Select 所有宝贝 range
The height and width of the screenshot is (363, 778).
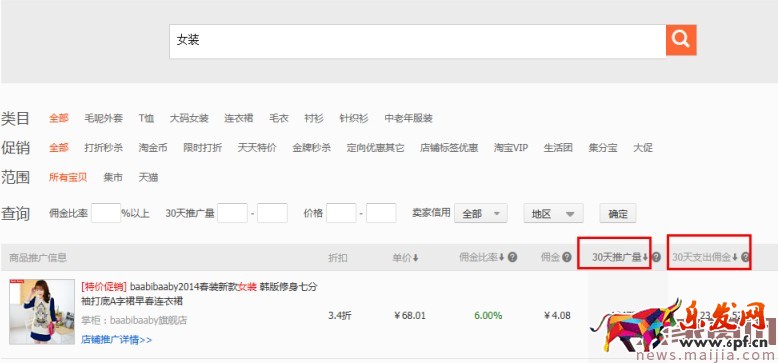(68, 177)
